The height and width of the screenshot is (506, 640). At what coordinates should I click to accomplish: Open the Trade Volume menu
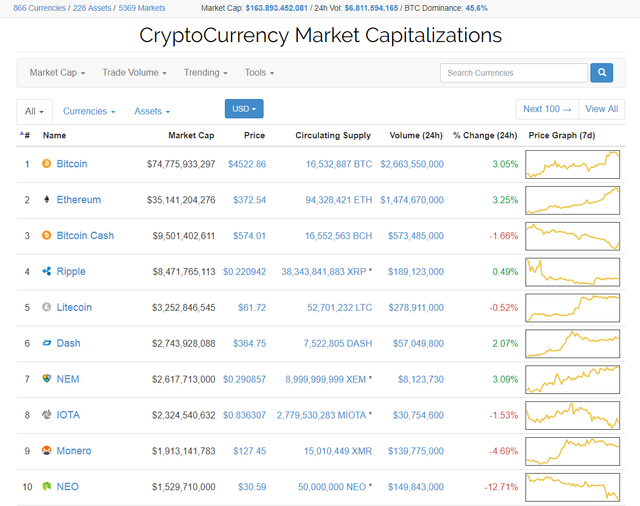pyautogui.click(x=134, y=73)
